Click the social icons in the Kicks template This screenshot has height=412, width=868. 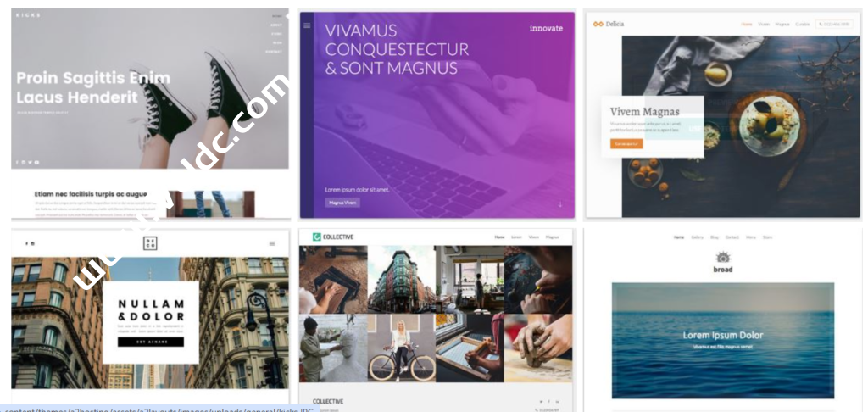coord(28,162)
